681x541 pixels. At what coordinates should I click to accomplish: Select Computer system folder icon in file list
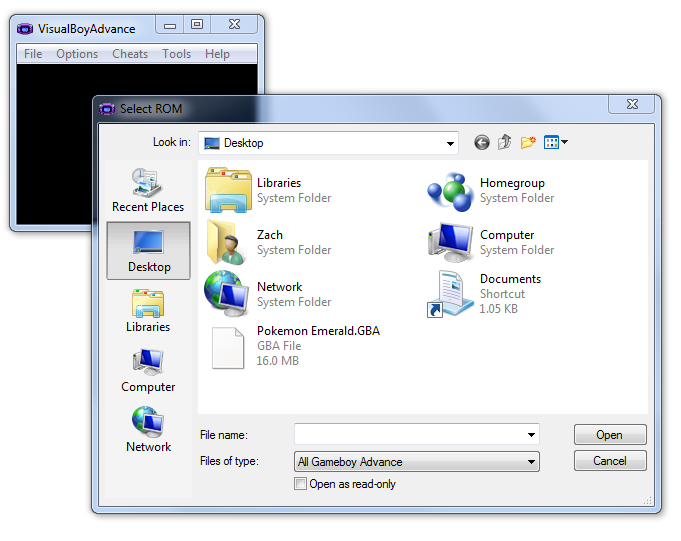[450, 242]
